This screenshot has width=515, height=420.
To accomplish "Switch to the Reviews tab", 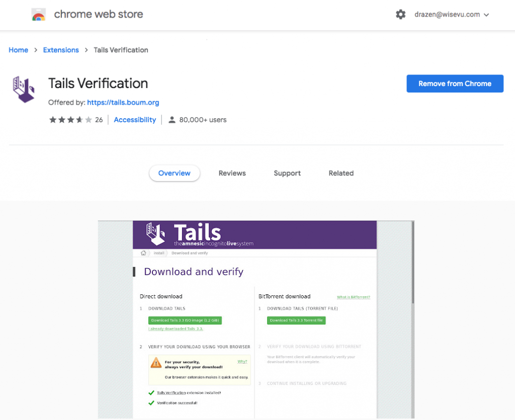I will point(232,173).
